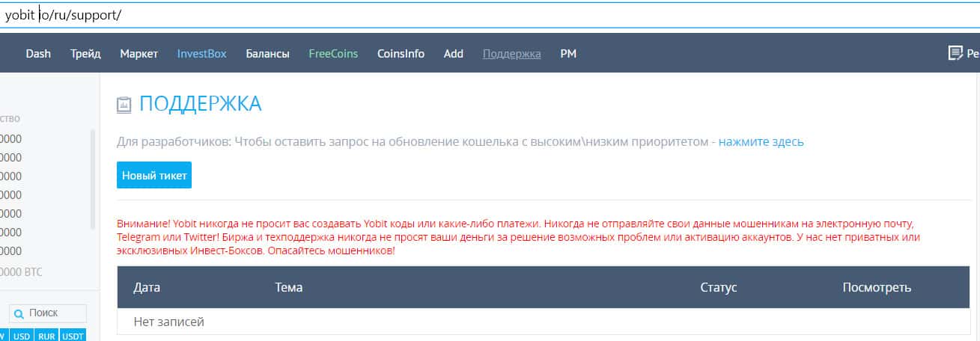Click the left sidebar scrollbar
Image resolution: width=980 pixels, height=341 pixels.
click(x=93, y=179)
